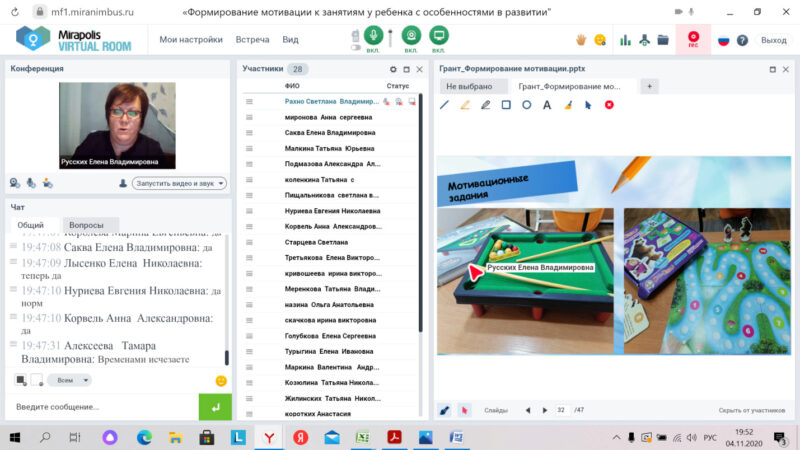The width and height of the screenshot is (800, 450).
Task: Open Excel from taskbar
Action: coord(363,437)
